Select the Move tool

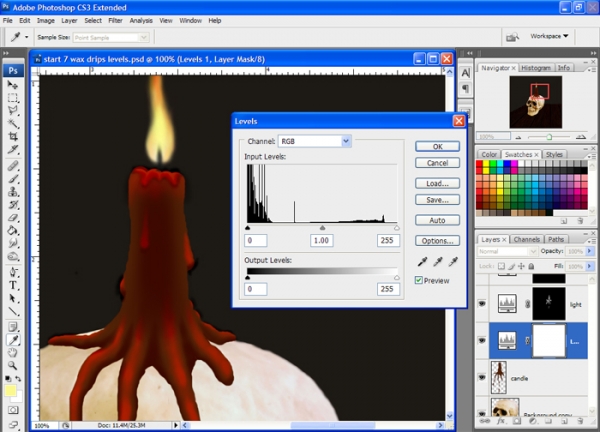[13, 85]
